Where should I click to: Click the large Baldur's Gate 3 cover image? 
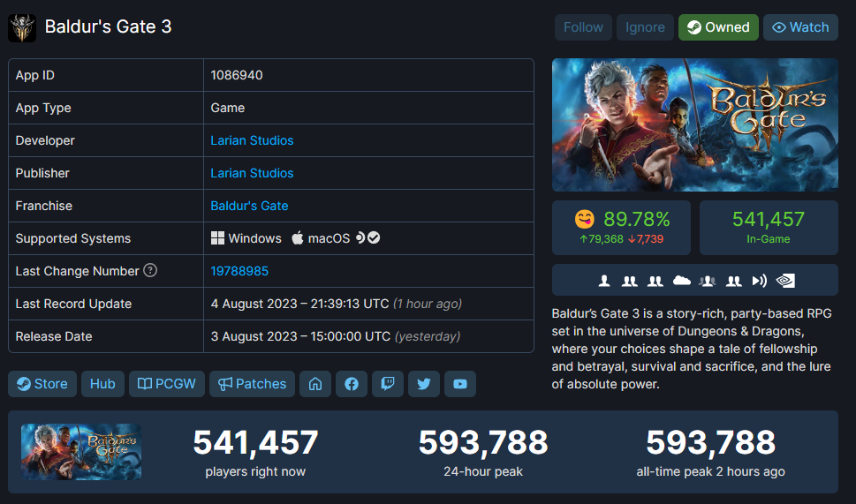click(x=694, y=124)
